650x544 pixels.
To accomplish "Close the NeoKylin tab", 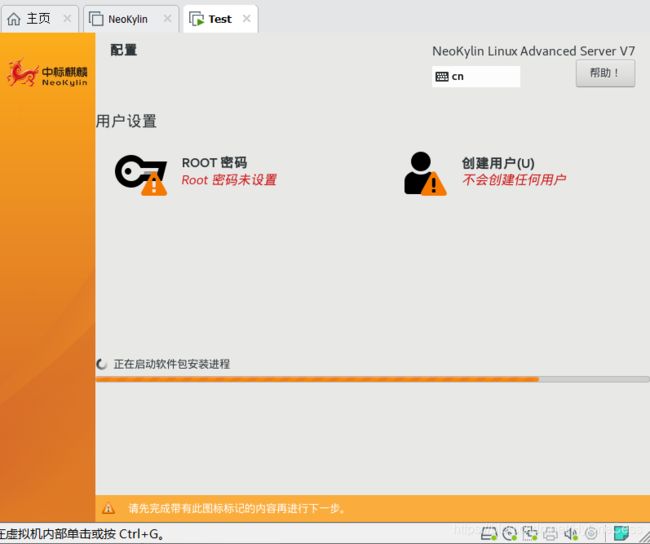I will click(x=167, y=19).
